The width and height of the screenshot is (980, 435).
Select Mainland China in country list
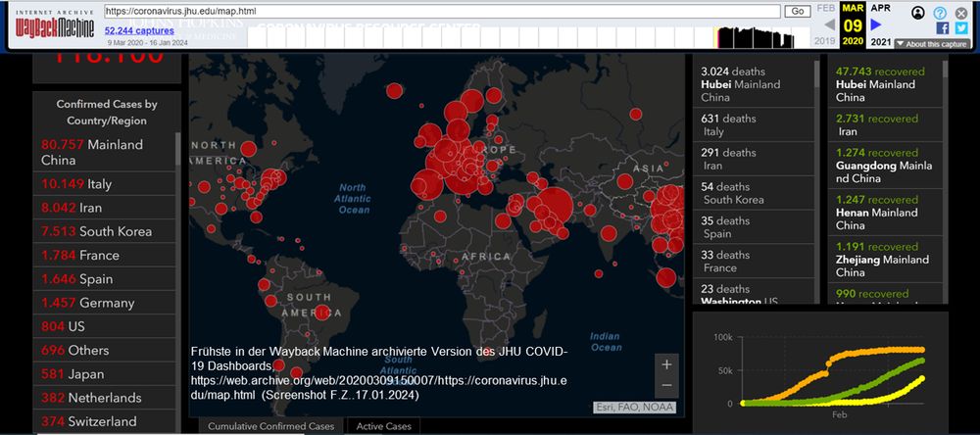click(x=105, y=152)
